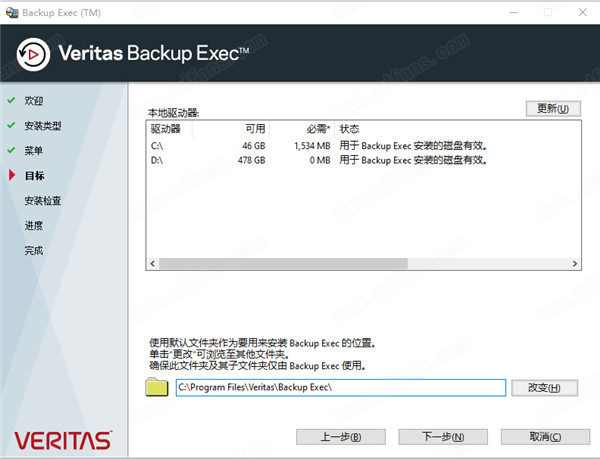Image resolution: width=600 pixels, height=459 pixels.
Task: Click the Backup Exec title bar icon
Action: (12, 13)
